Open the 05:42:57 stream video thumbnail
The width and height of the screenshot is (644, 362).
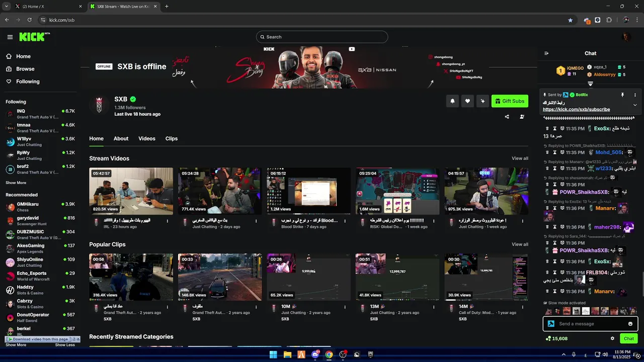(x=131, y=191)
